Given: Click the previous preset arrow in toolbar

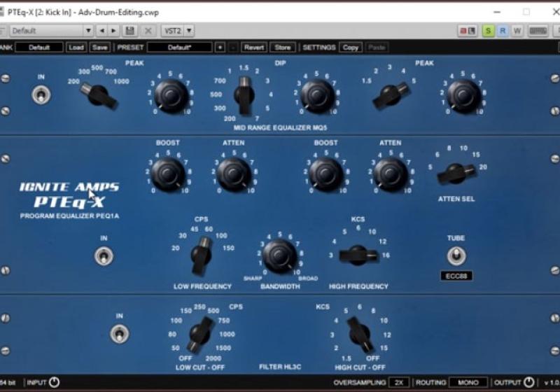Looking at the screenshot, I should (101, 31).
